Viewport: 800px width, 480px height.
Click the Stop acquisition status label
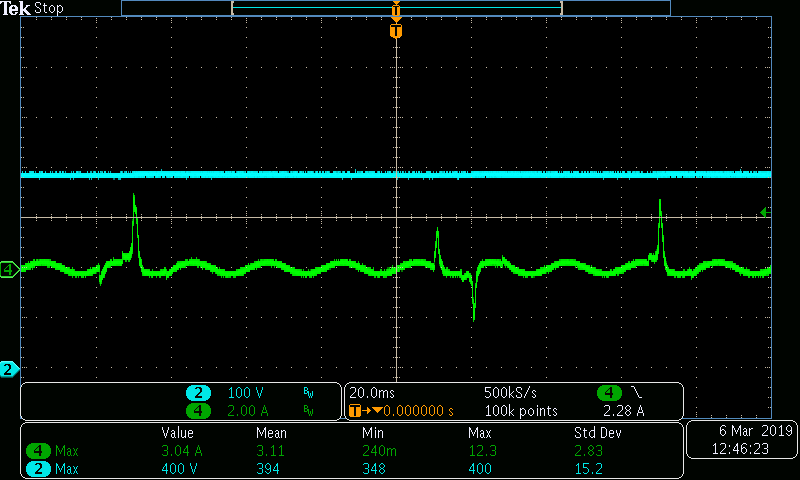point(48,8)
